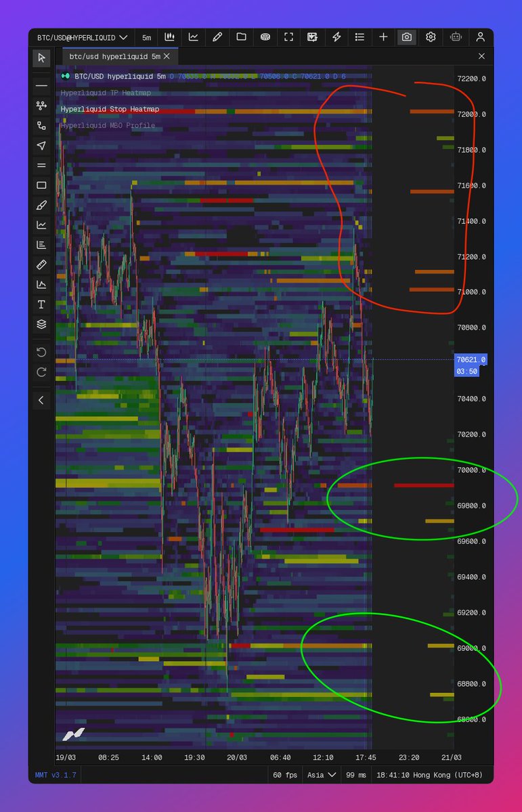Screen dimensions: 522x812
Task: Select the multi-node fork drawing tool
Action: pyautogui.click(x=41, y=106)
